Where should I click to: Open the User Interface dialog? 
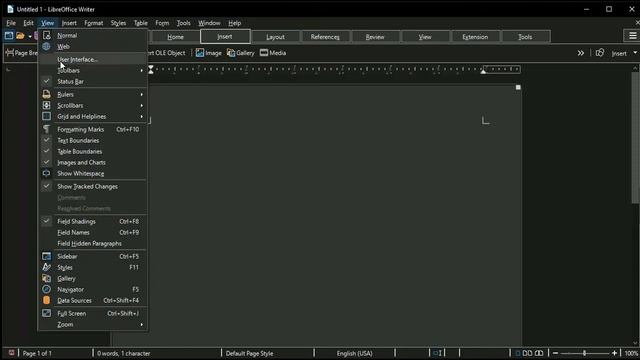[x=92, y=60]
